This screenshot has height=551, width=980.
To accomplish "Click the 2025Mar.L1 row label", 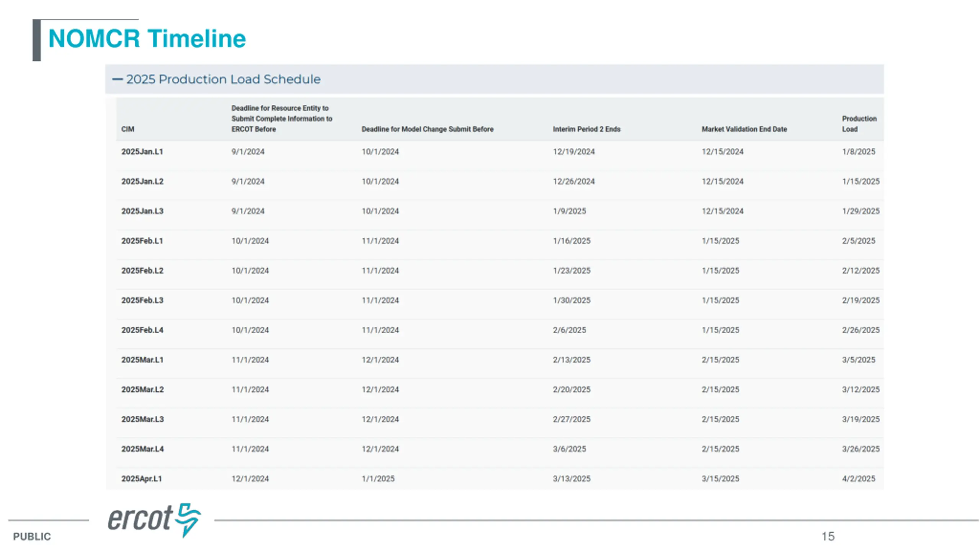I will [142, 360].
